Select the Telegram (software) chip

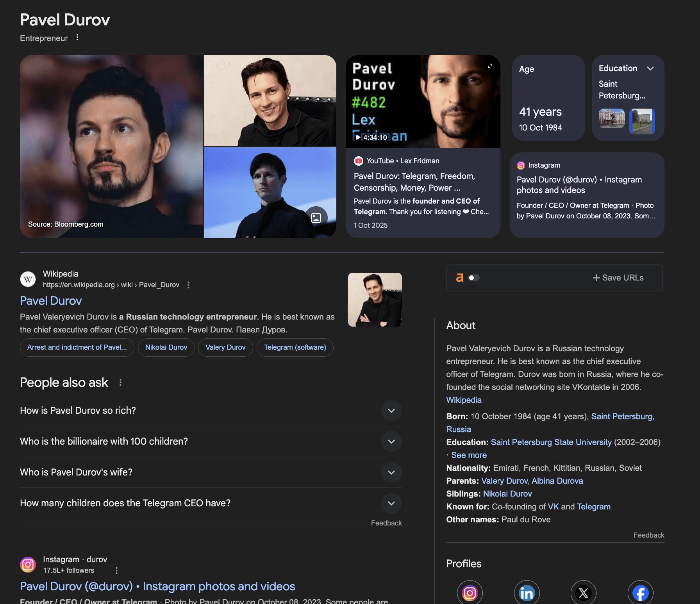coord(295,347)
